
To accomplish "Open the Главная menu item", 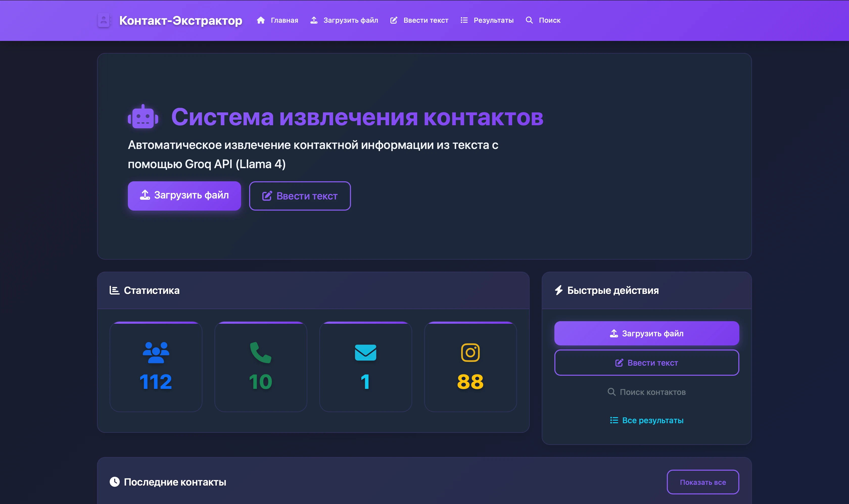I will click(284, 20).
